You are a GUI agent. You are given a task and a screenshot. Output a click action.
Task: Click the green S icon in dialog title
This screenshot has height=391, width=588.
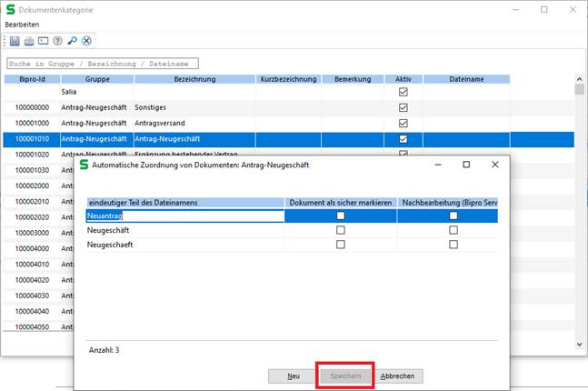point(84,165)
